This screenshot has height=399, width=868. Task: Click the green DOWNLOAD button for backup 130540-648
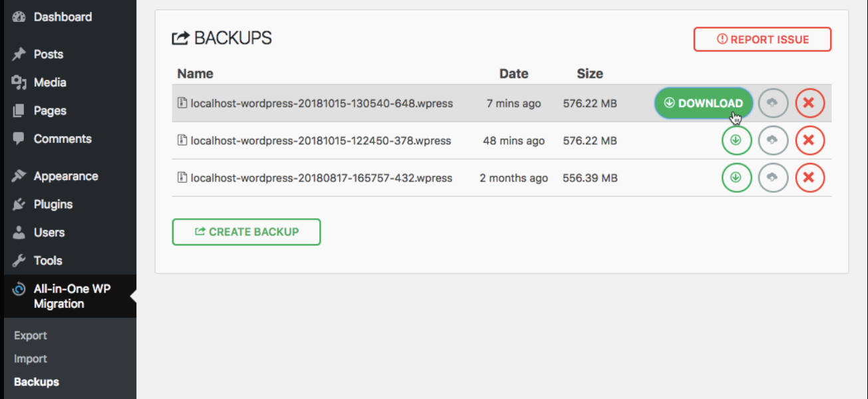tap(704, 103)
